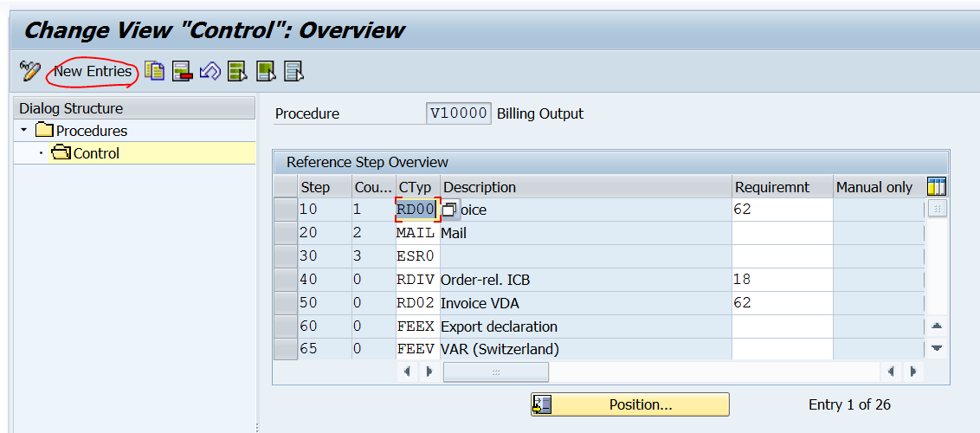Click the Delete entry toolbar icon
Image resolution: width=980 pixels, height=433 pixels.
(x=183, y=71)
